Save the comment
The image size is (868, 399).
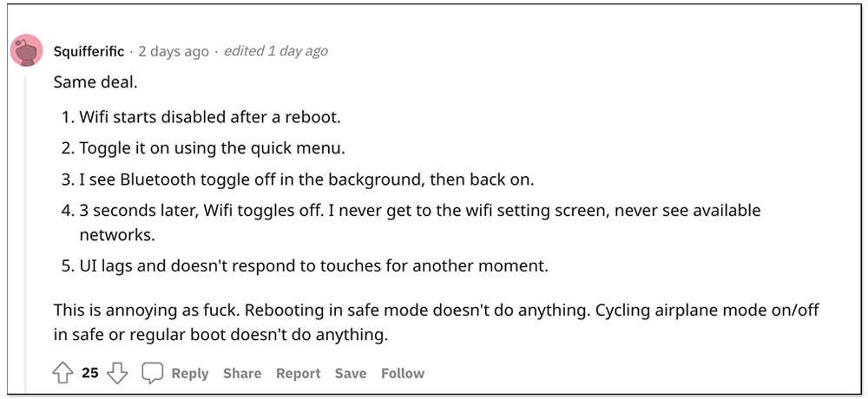(x=351, y=374)
